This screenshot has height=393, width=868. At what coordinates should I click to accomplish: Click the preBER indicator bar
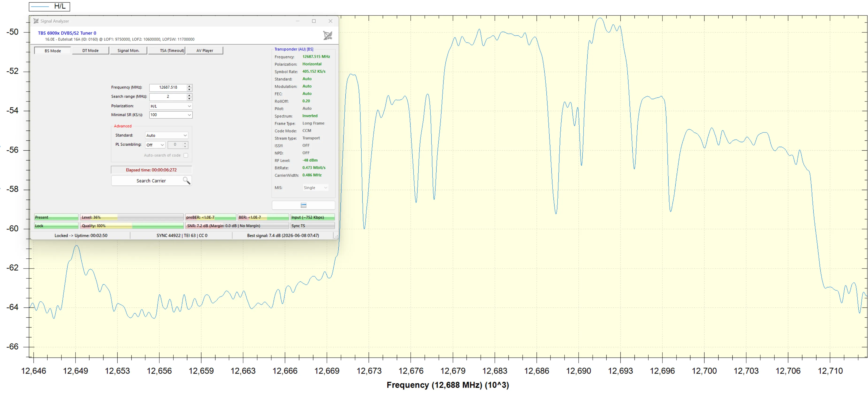210,217
